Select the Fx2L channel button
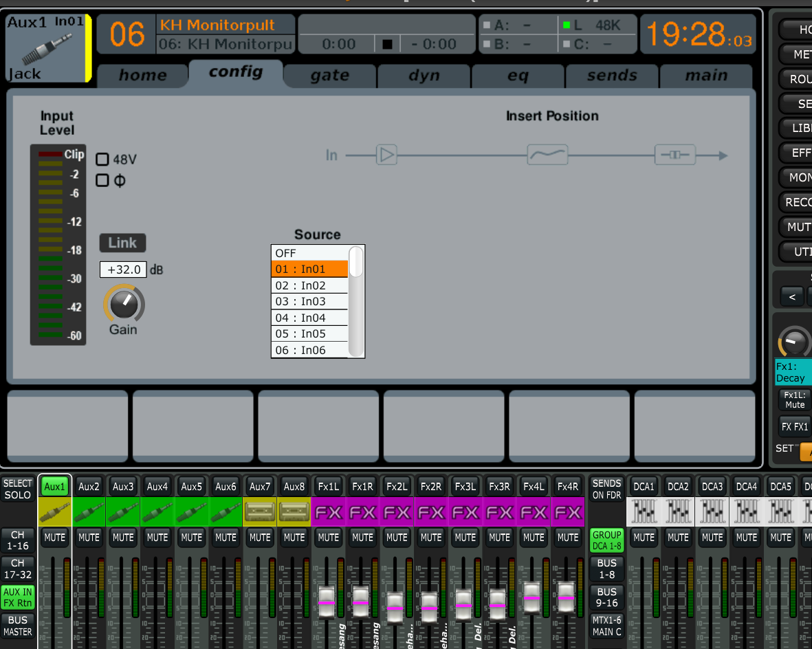The height and width of the screenshot is (649, 812). coord(397,486)
